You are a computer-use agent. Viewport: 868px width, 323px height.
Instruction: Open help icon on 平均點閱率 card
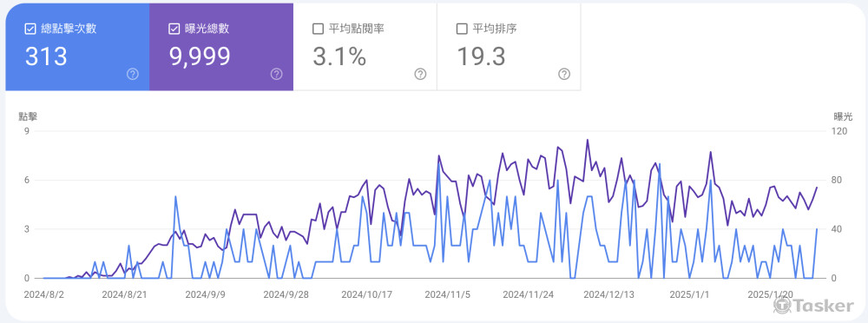420,75
